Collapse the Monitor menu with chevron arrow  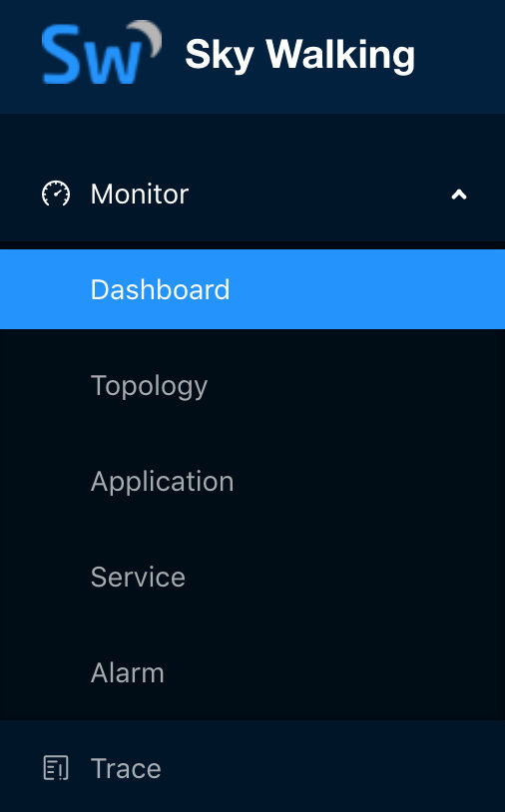click(459, 195)
